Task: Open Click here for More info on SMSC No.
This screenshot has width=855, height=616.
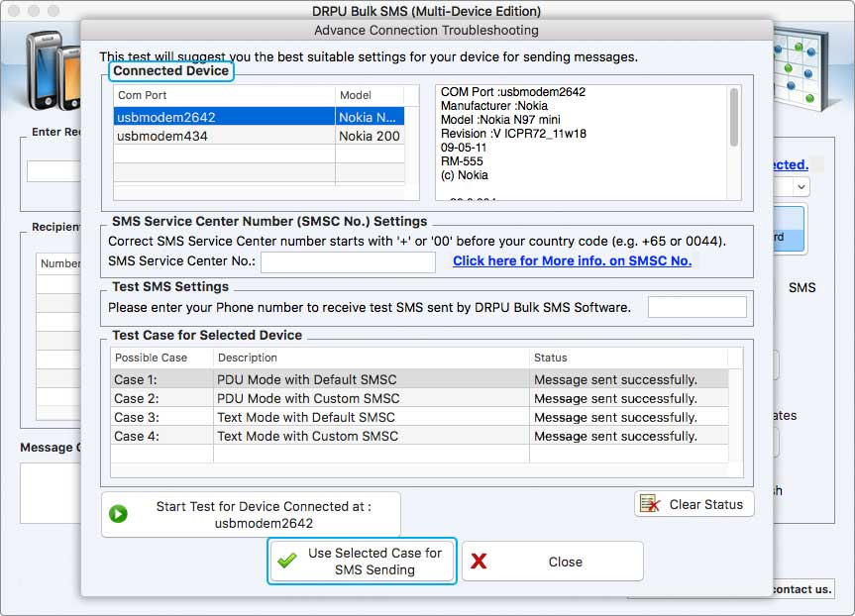Action: point(572,260)
